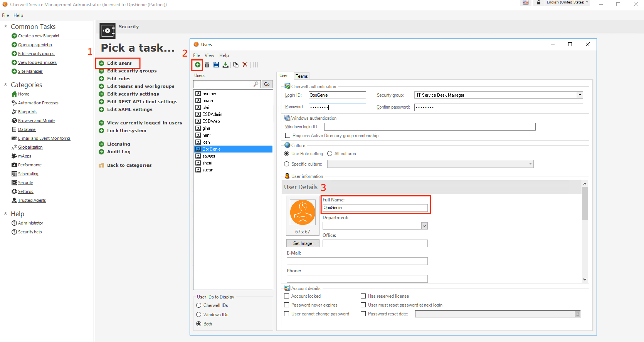Collapse the Categories section
644x342 pixels.
coord(5,85)
